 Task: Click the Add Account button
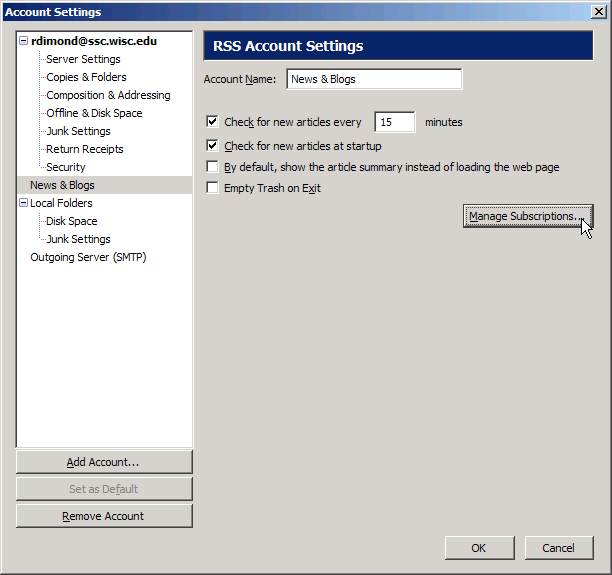[104, 462]
